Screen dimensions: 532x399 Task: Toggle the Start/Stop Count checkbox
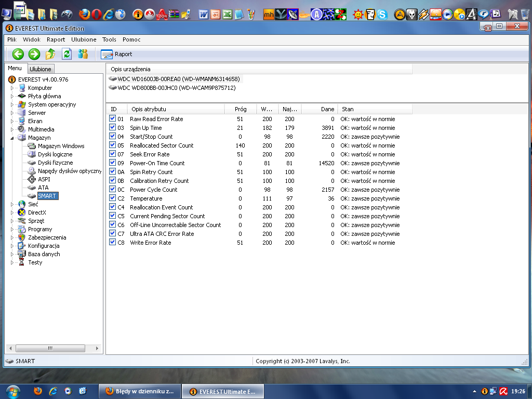(112, 136)
